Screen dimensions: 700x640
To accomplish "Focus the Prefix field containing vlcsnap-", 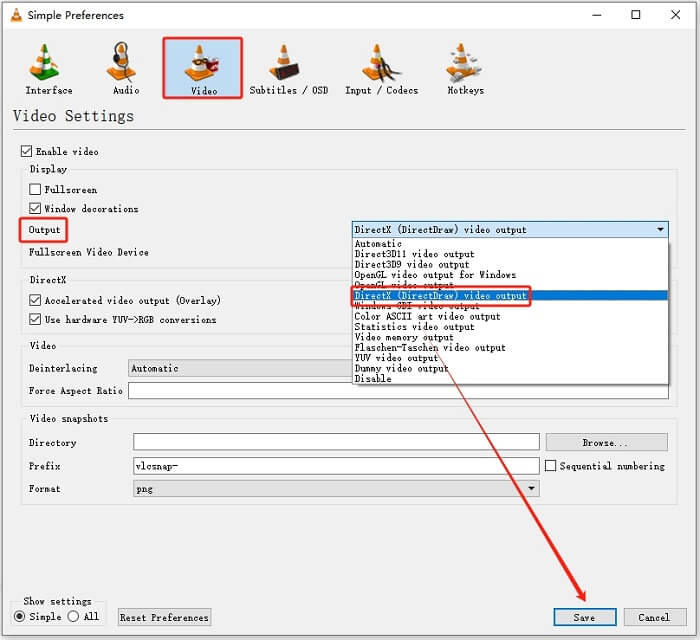I will [x=336, y=465].
